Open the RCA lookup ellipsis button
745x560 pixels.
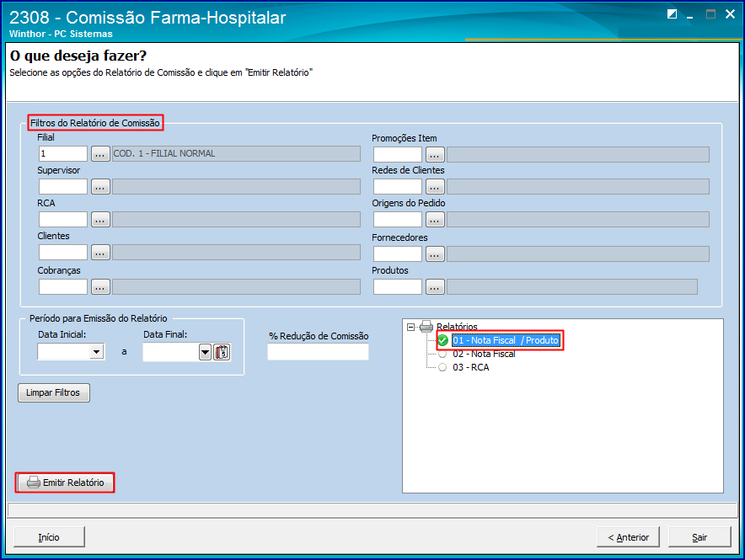(x=100, y=219)
